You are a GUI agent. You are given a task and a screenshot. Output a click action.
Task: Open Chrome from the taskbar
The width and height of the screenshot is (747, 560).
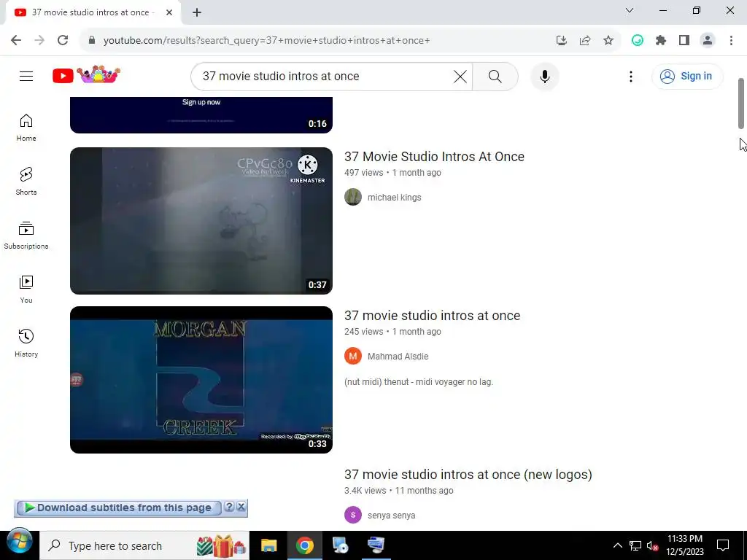(x=305, y=545)
